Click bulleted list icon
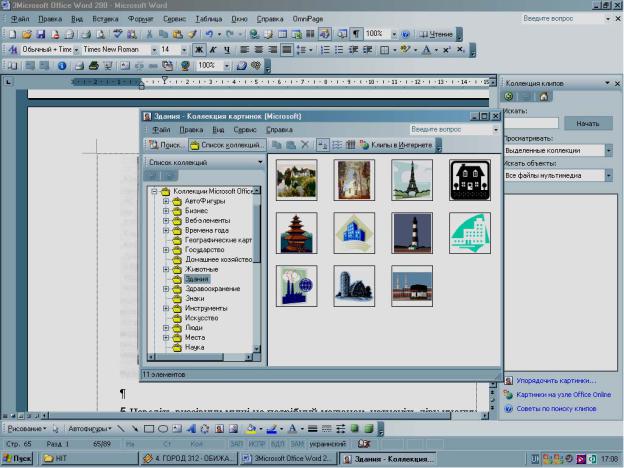Viewport: 624px width, 468px height. pos(339,50)
